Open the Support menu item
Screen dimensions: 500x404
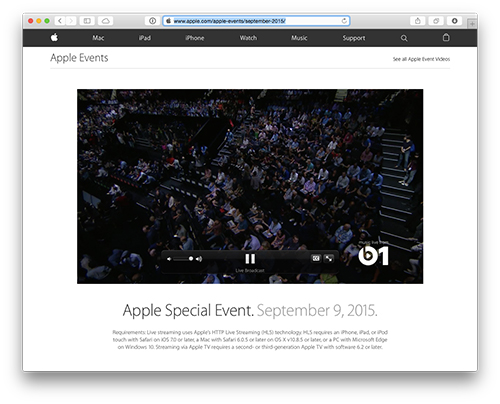[x=354, y=38]
